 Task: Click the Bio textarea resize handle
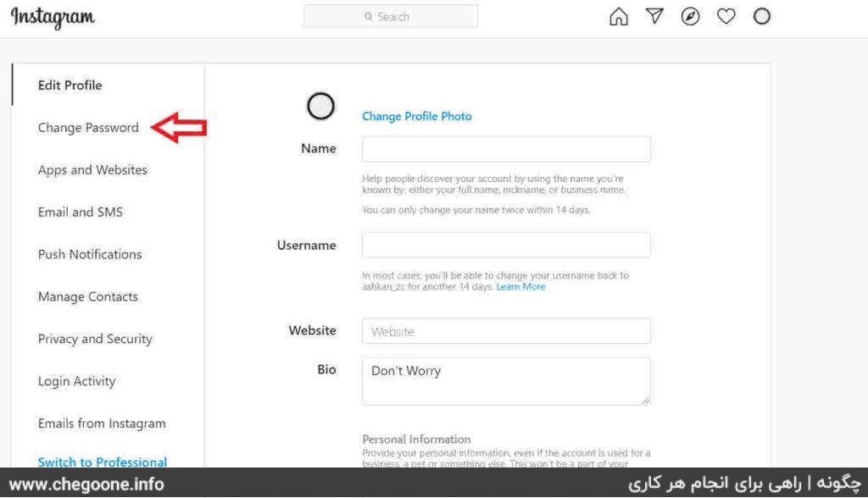(x=645, y=400)
